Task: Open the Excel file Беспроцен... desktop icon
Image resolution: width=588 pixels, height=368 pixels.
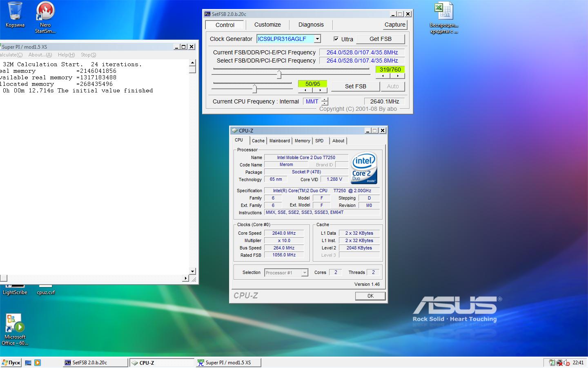Action: [x=444, y=17]
